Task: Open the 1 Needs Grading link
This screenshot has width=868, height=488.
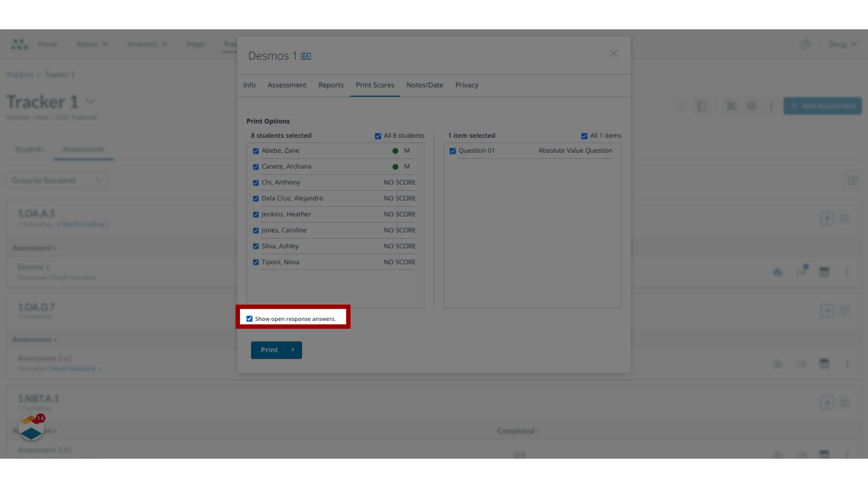Action: click(x=82, y=224)
